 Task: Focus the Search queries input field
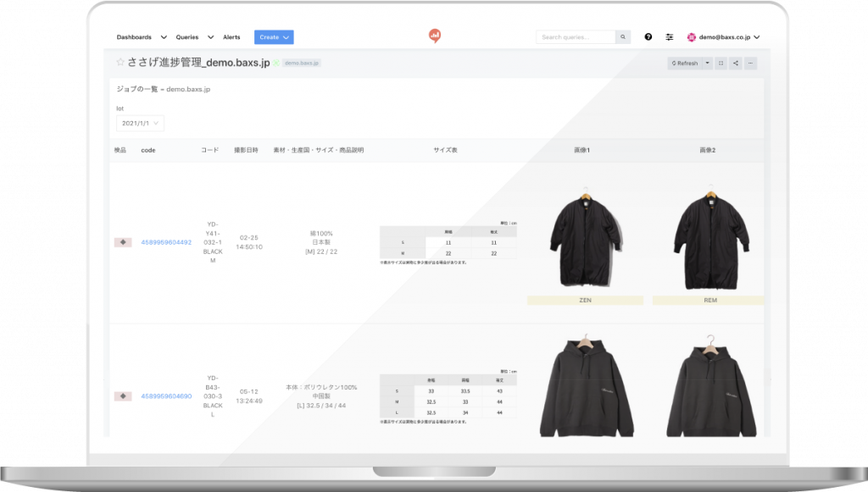click(576, 37)
